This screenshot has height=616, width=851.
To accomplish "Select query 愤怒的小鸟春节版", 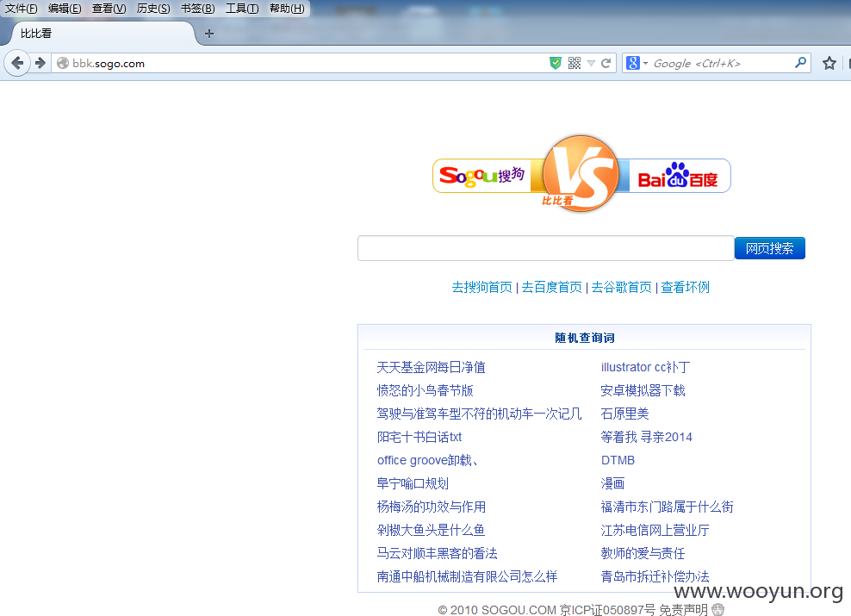I will 425,391.
